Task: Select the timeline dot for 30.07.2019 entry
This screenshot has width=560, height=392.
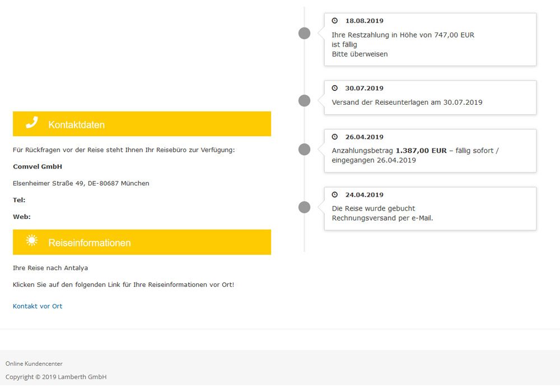Action: pyautogui.click(x=304, y=101)
